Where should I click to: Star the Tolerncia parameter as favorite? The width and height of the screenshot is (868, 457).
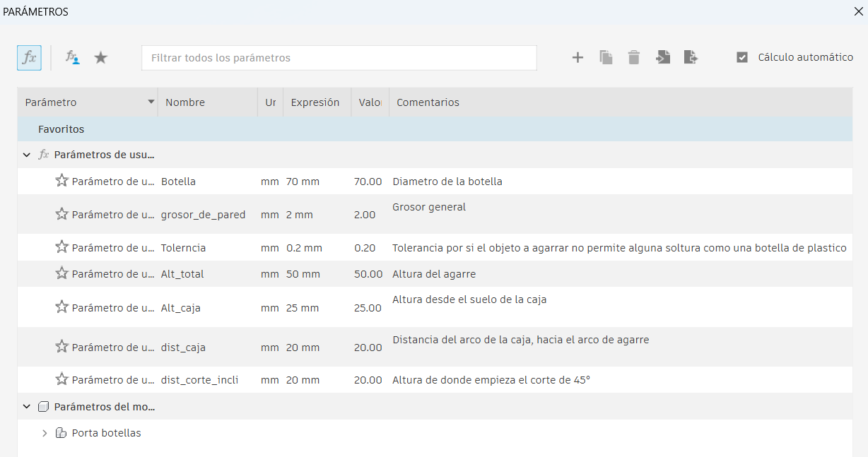tap(61, 247)
